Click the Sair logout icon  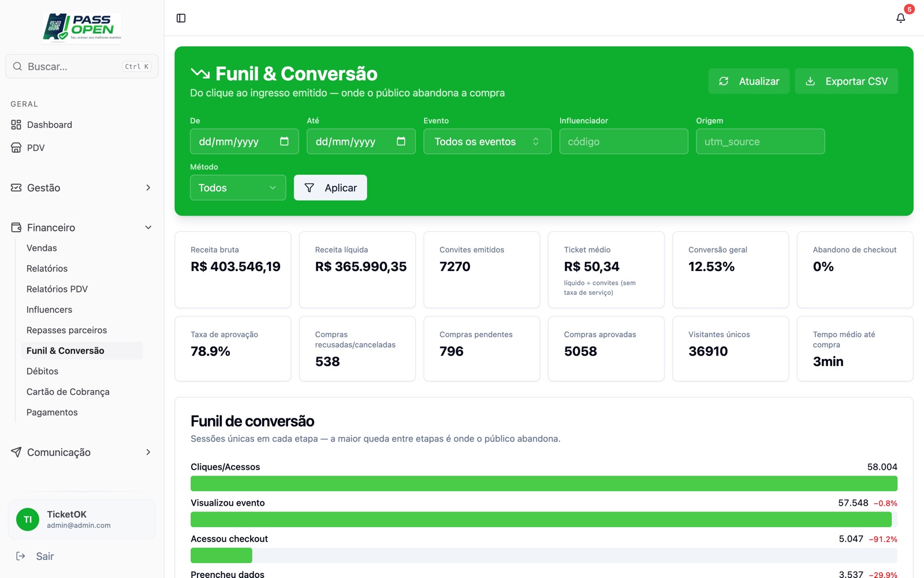click(x=21, y=556)
